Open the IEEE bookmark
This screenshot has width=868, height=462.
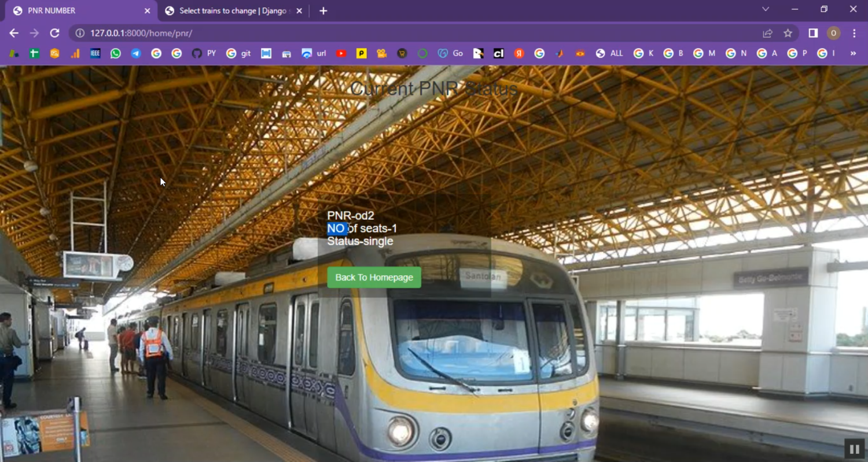coord(95,53)
